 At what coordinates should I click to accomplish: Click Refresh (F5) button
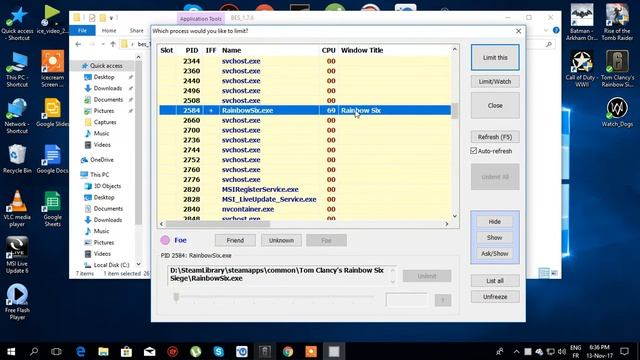pos(495,137)
